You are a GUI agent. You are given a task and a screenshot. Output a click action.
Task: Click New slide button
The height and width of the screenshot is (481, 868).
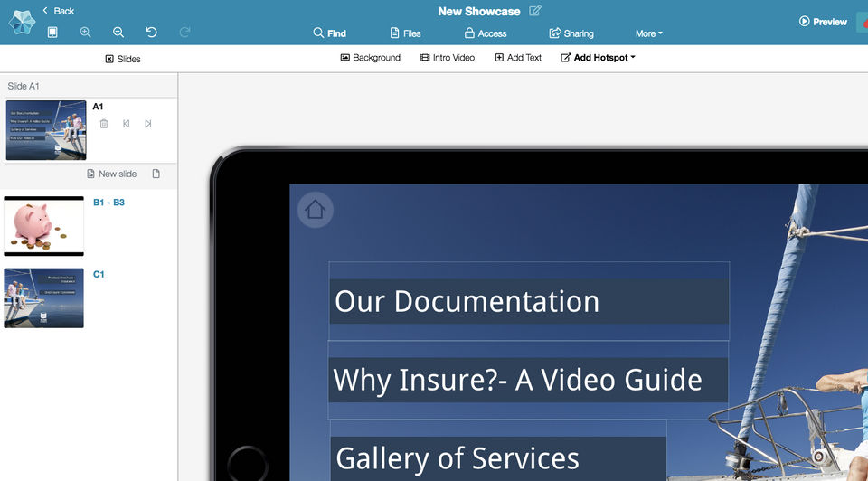(112, 174)
